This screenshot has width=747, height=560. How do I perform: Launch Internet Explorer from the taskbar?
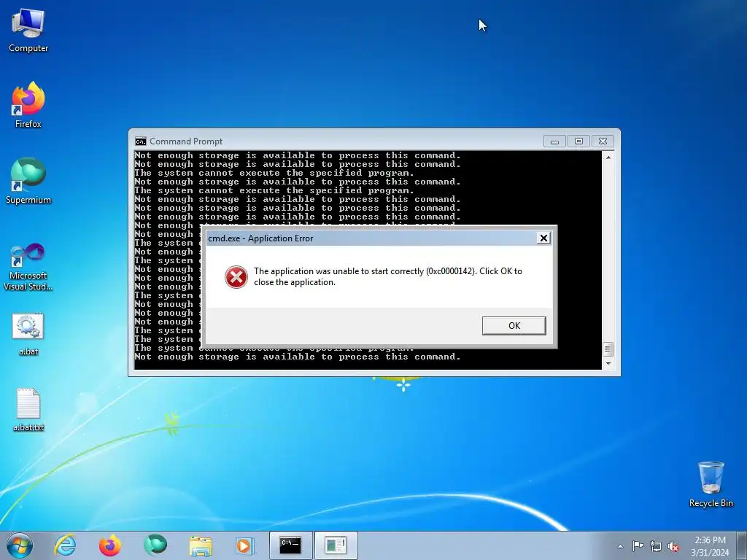(x=65, y=545)
